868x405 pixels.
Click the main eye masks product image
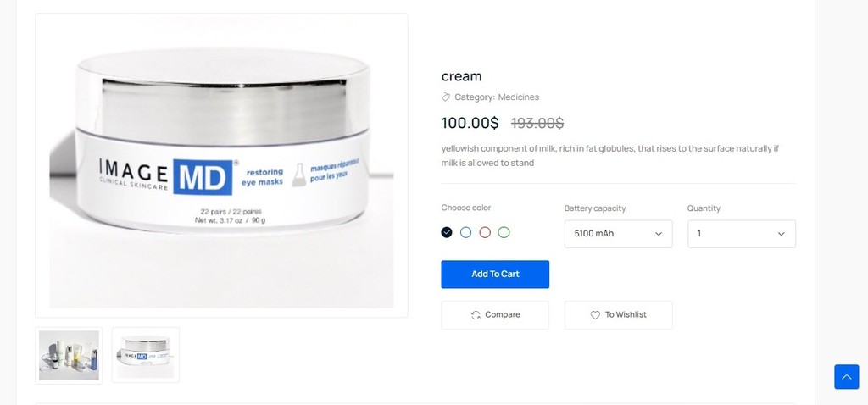click(x=221, y=165)
